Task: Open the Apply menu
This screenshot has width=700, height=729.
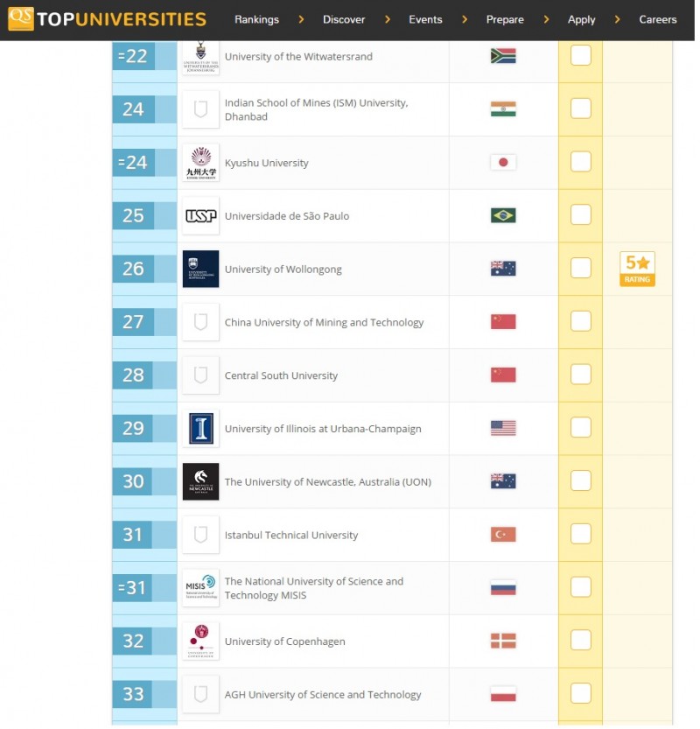Action: [582, 19]
